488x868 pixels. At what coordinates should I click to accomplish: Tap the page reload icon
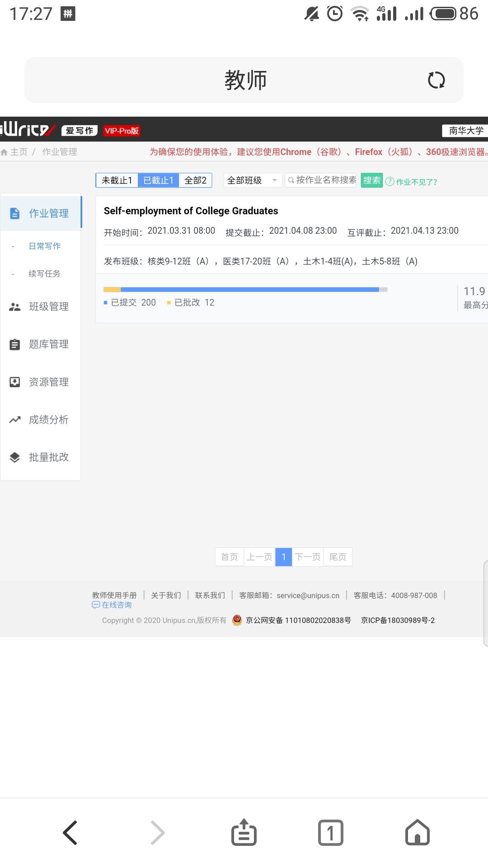click(x=436, y=80)
